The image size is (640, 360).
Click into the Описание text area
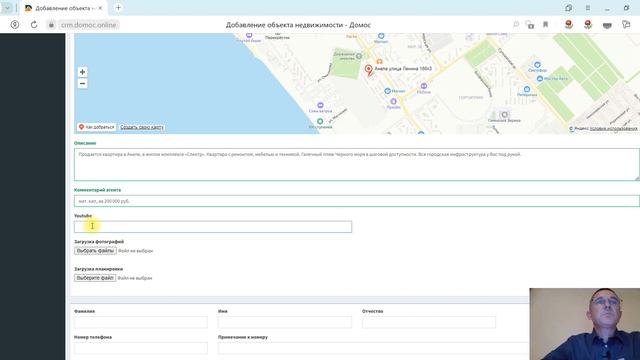pyautogui.click(x=357, y=164)
